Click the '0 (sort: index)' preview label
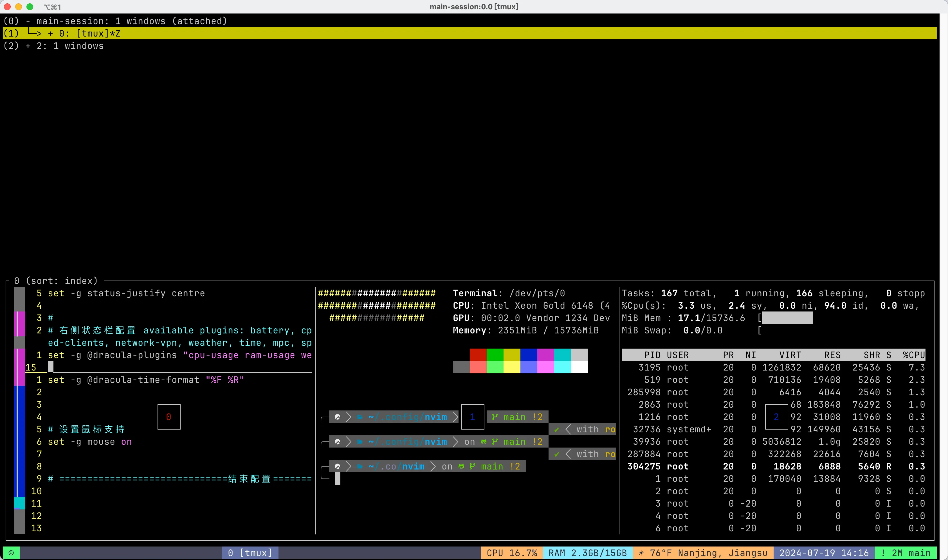The image size is (948, 560). 56,281
